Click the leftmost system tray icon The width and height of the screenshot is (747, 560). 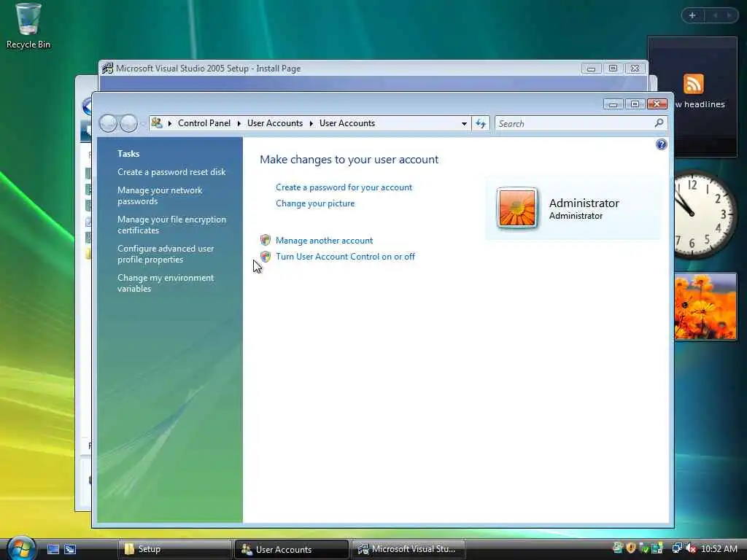(618, 548)
